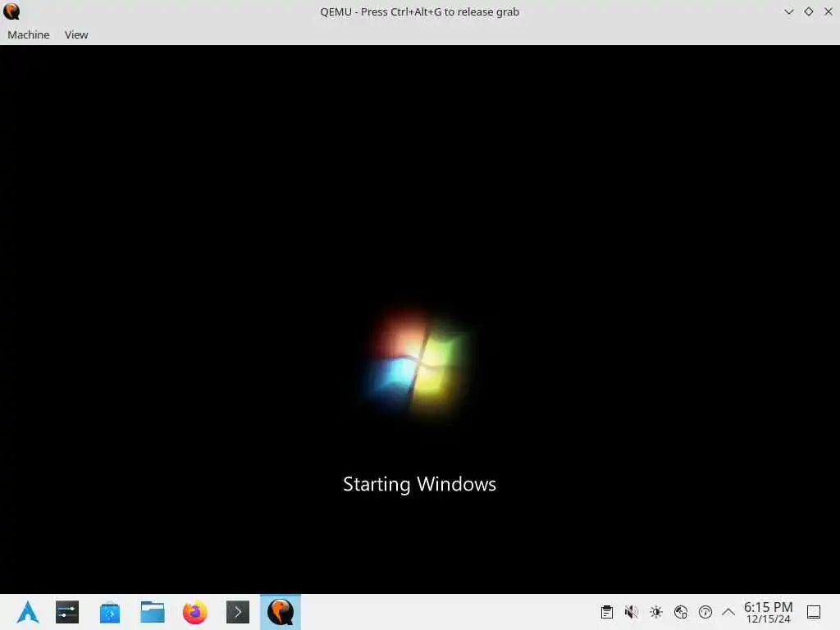Open System Settings from the taskbar
840x630 pixels.
click(67, 612)
